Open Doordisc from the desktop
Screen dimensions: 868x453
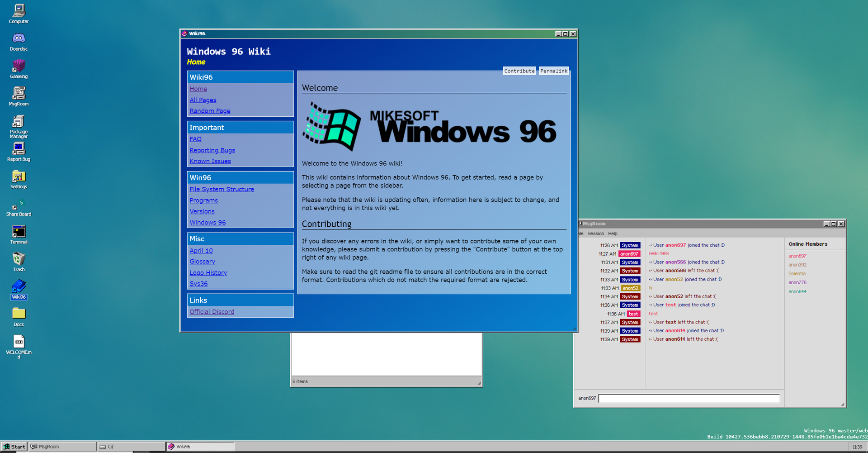tap(19, 39)
